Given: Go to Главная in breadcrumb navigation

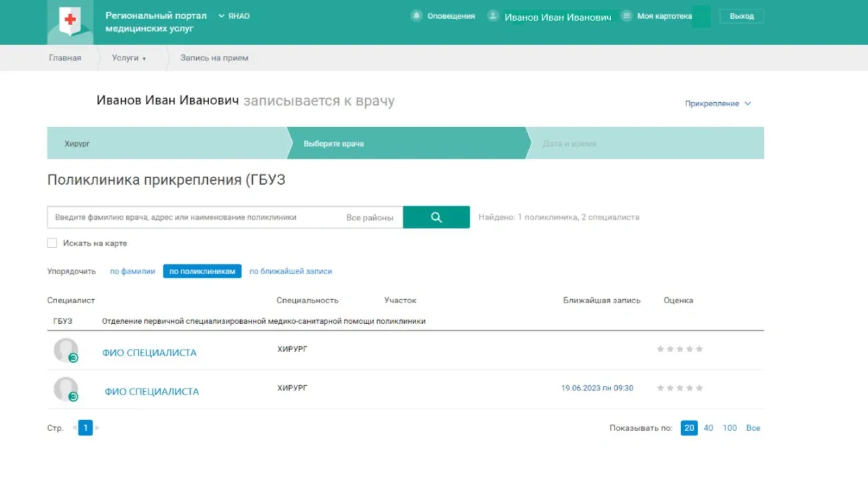Looking at the screenshot, I should tap(65, 58).
